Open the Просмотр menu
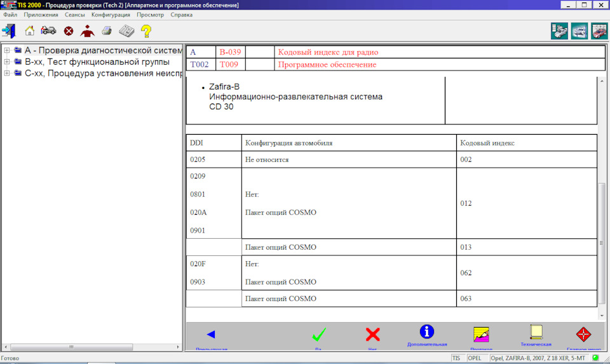Screen dimensions: 610x364 [150, 15]
